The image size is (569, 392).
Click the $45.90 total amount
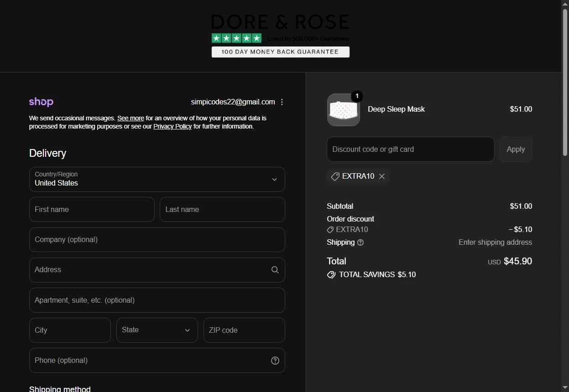pos(518,261)
